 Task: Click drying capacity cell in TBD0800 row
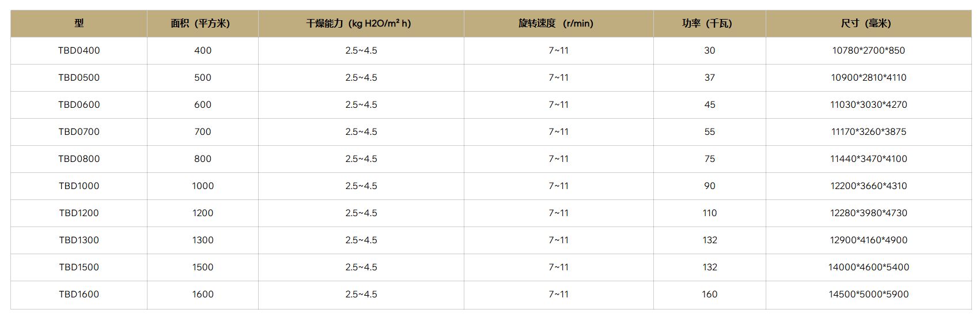click(x=361, y=159)
